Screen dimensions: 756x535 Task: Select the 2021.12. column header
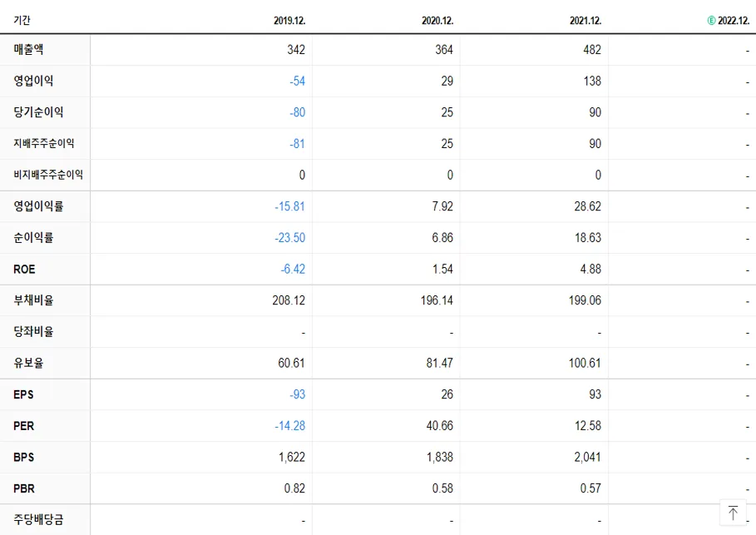[586, 21]
